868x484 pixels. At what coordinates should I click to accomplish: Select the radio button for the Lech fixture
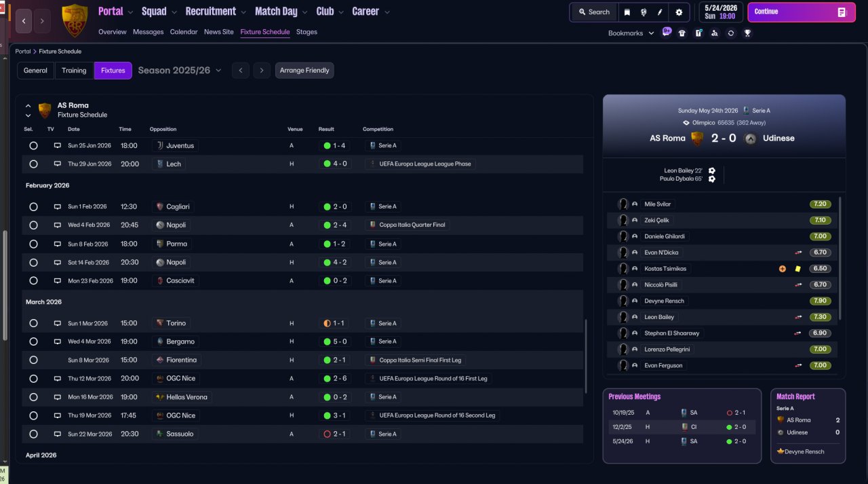pos(33,164)
